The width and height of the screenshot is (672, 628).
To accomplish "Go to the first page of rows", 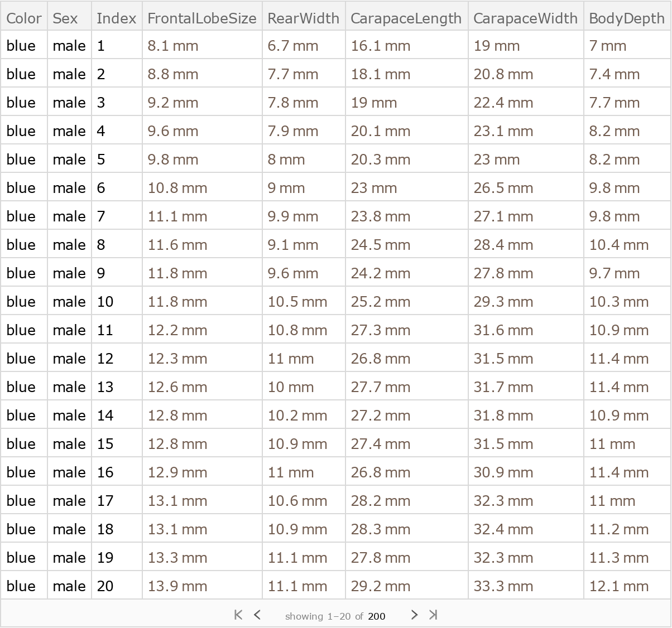I will coord(238,615).
